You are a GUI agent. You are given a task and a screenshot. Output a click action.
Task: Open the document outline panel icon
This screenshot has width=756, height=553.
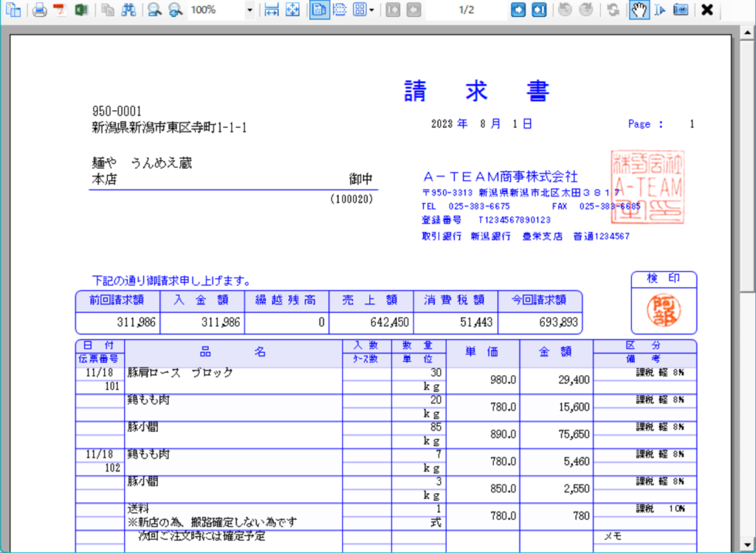click(13, 10)
